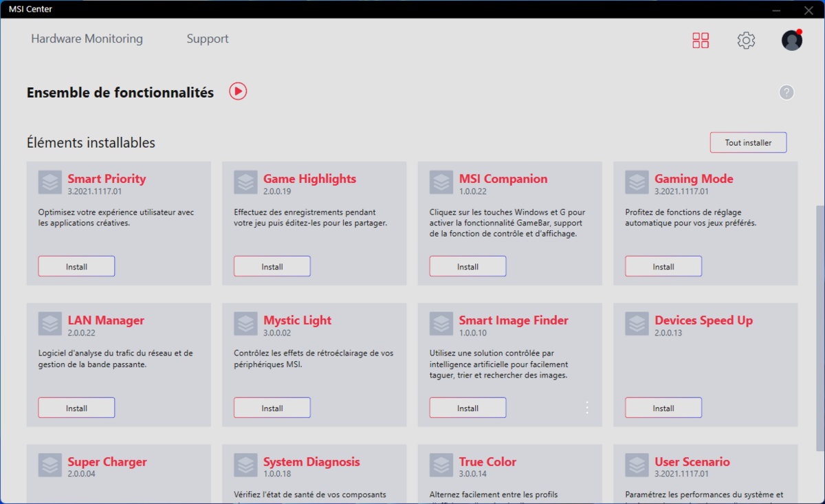Install Mystic Light
The height and width of the screenshot is (504, 825).
pyautogui.click(x=272, y=408)
